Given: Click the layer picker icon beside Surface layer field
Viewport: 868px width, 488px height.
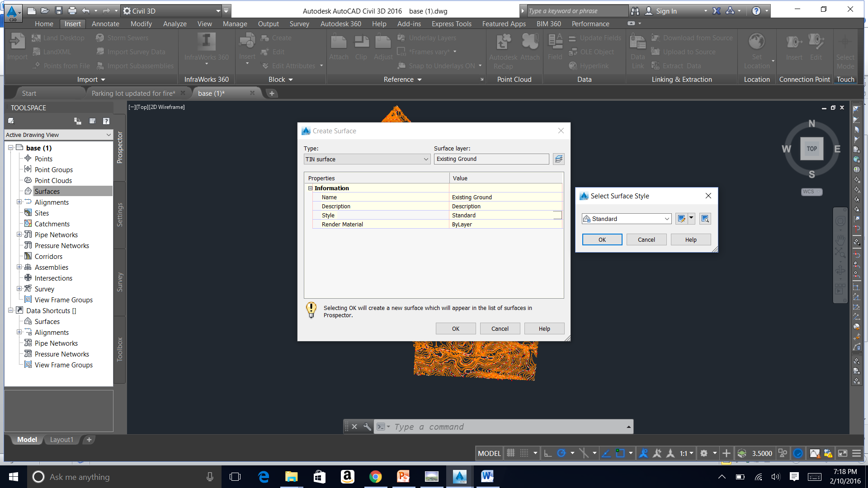Looking at the screenshot, I should pos(559,159).
